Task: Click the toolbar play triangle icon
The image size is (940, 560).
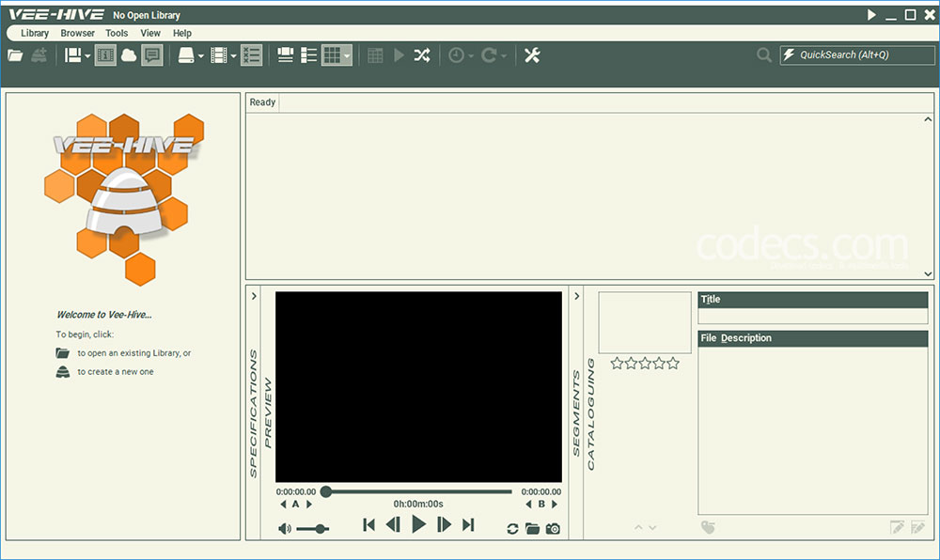Action: tap(399, 55)
